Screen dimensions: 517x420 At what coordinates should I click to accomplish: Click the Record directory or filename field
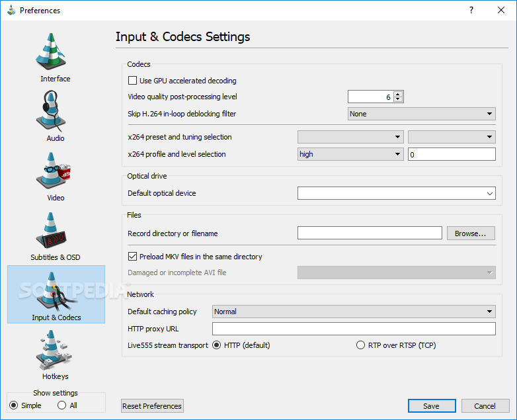pyautogui.click(x=370, y=233)
